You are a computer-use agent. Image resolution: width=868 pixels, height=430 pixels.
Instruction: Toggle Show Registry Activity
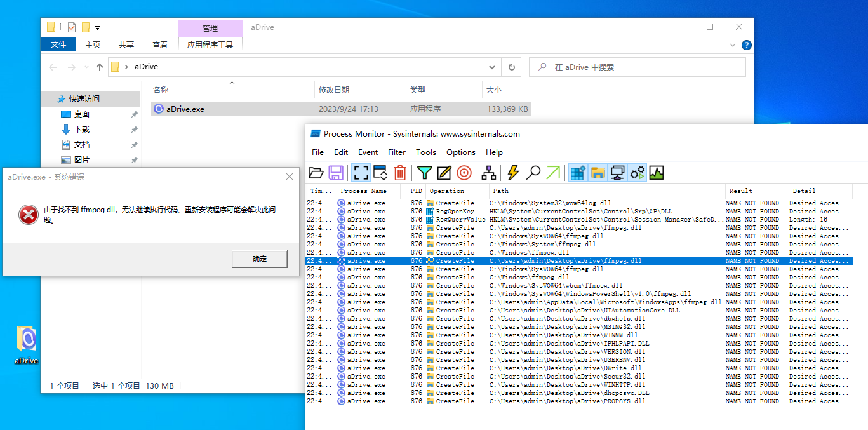pyautogui.click(x=577, y=172)
